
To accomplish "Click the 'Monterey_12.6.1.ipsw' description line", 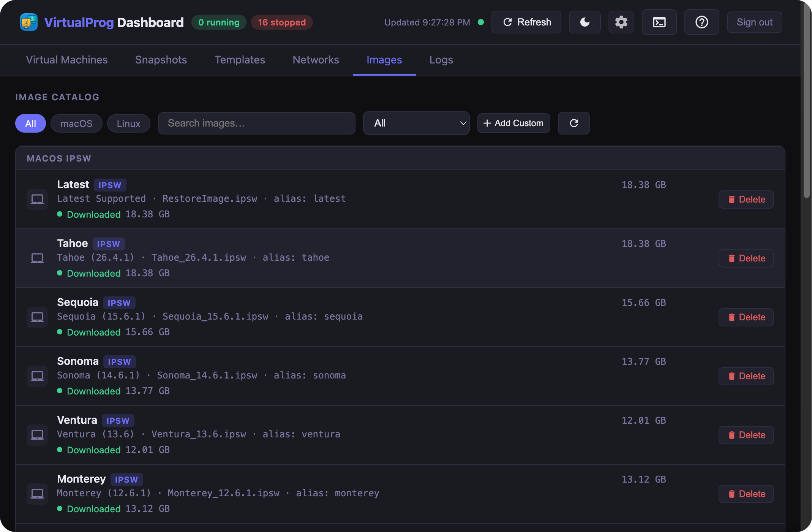I will 218,493.
